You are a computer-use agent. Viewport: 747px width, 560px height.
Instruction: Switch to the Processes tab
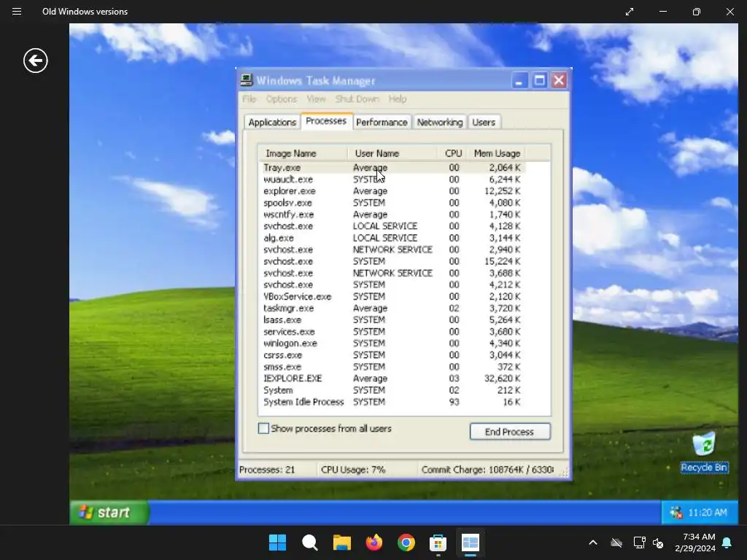[x=326, y=121]
